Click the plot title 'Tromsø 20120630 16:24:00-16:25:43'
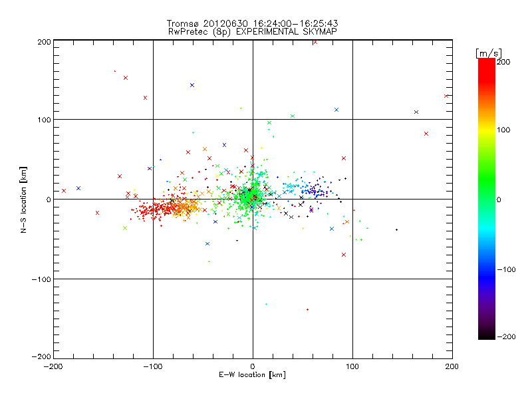Image resolution: width=532 pixels, height=399 pixels. point(252,23)
